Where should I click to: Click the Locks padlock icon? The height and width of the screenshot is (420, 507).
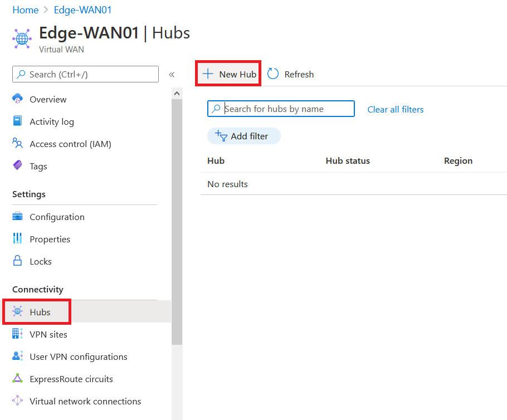point(17,261)
